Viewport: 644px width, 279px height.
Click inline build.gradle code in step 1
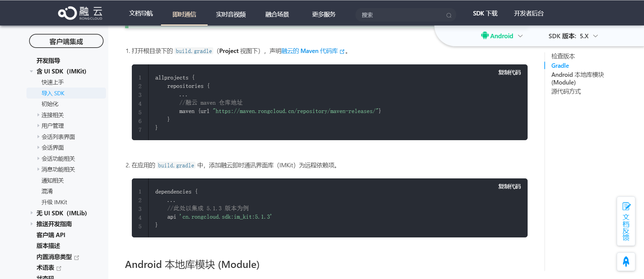pyautogui.click(x=194, y=51)
